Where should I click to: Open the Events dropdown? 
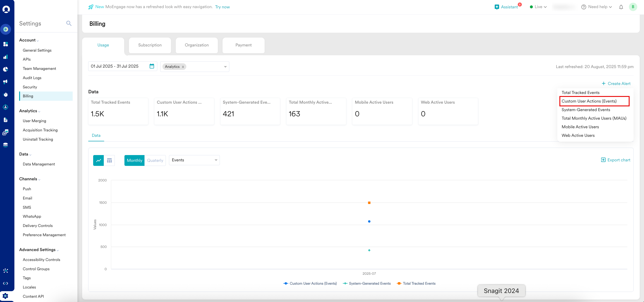click(x=194, y=160)
